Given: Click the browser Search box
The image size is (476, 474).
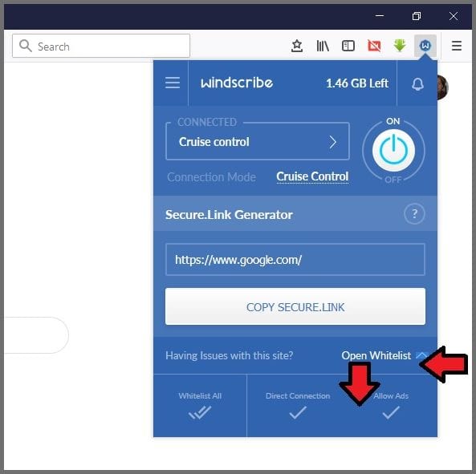Looking at the screenshot, I should point(101,46).
